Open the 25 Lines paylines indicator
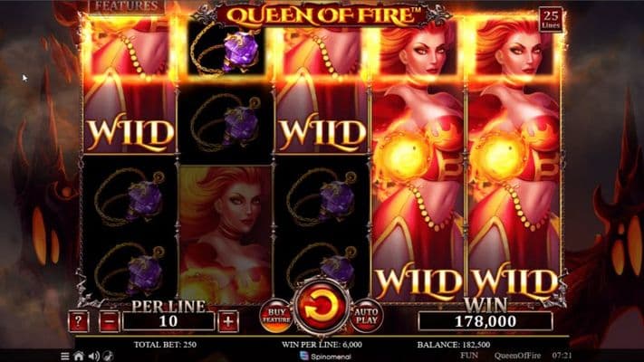The height and width of the screenshot is (362, 644). (x=551, y=20)
